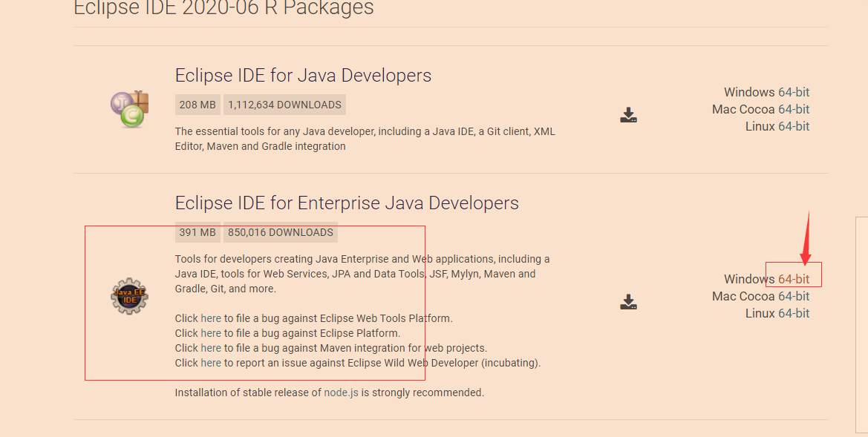This screenshot has height=437, width=868.
Task: Open the node.js link
Action: 343,392
